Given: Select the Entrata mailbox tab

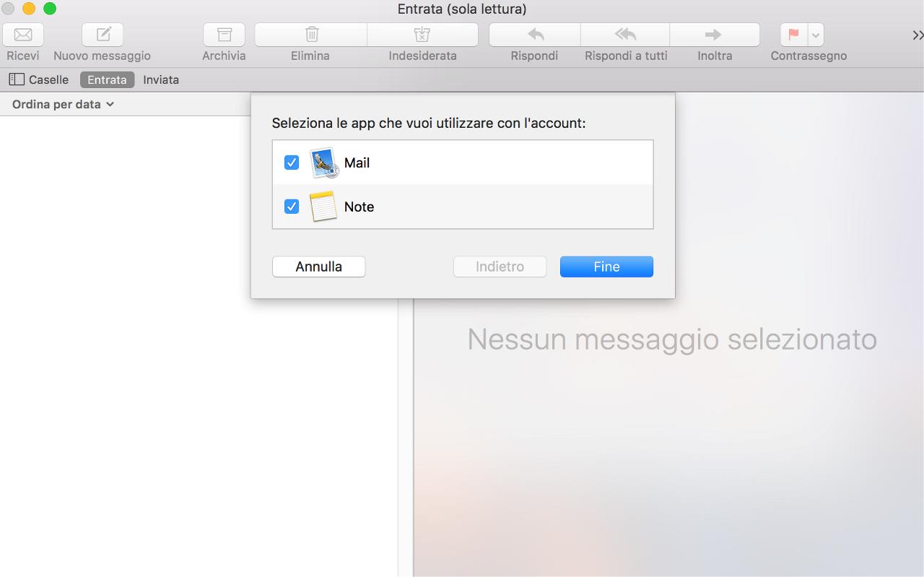Looking at the screenshot, I should point(107,80).
